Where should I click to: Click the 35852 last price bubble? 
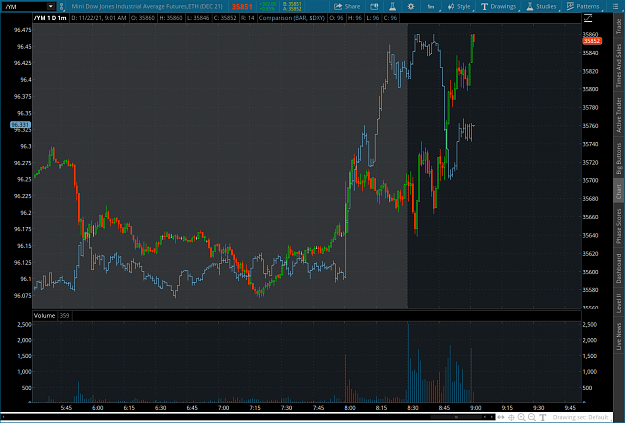tap(592, 41)
